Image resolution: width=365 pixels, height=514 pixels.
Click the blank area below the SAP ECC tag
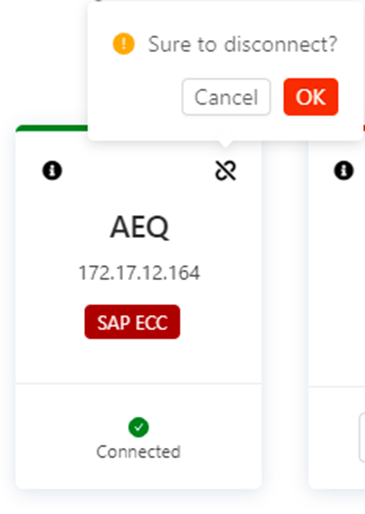(x=139, y=361)
